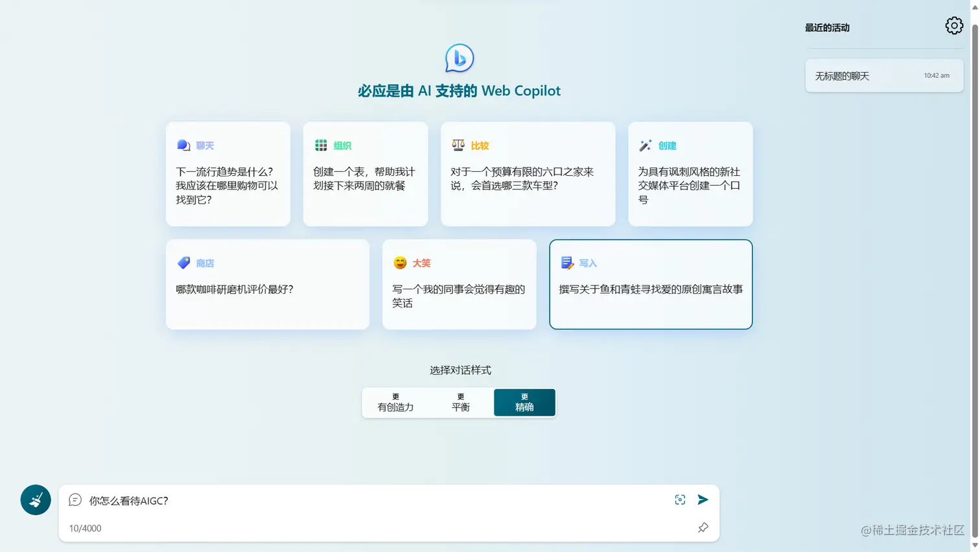Click the 聊天 chat bubbles icon
This screenshot has height=552, width=980.
click(183, 145)
